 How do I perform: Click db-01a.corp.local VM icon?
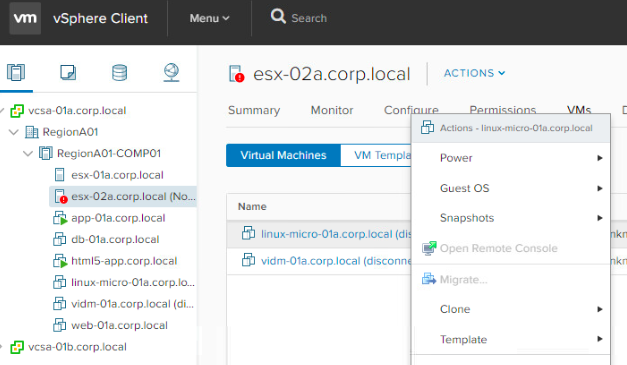[x=60, y=239]
